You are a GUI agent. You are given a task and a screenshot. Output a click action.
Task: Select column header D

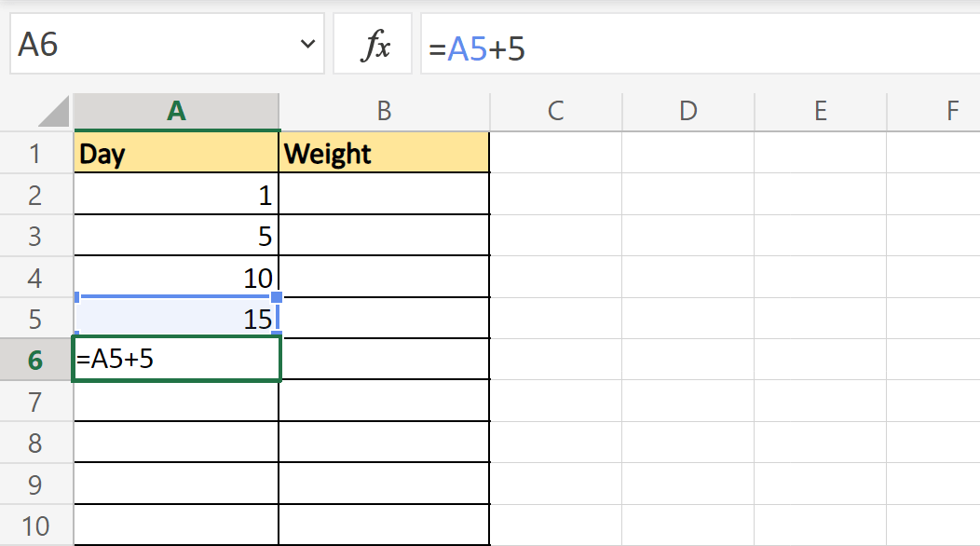pos(687,110)
